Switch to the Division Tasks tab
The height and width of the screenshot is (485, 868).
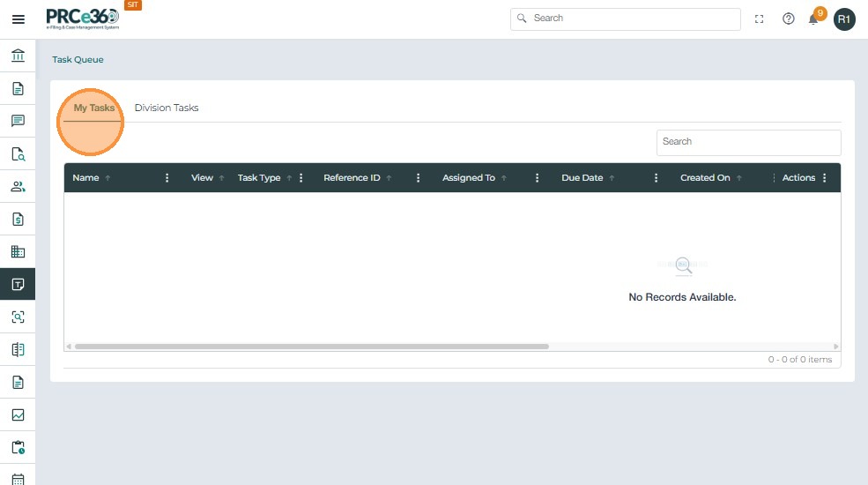click(x=166, y=108)
